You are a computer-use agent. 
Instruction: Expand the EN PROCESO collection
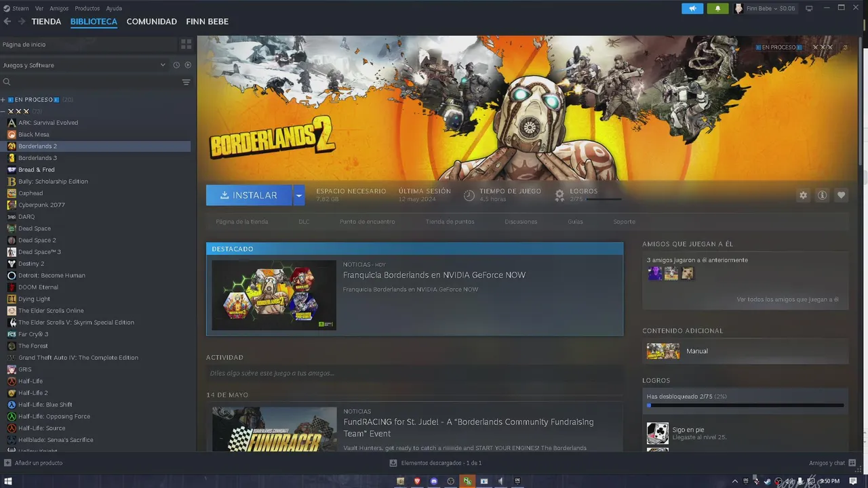pos(3,100)
